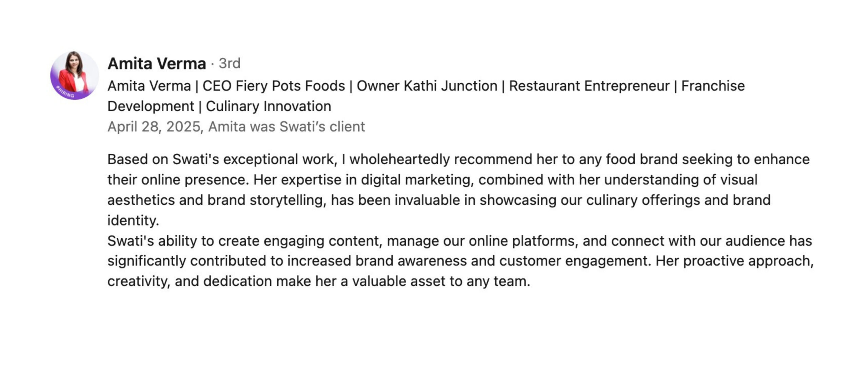This screenshot has width=868, height=391.
Task: Click "Based on Swati's exceptional work" sentence start
Action: click(222, 159)
